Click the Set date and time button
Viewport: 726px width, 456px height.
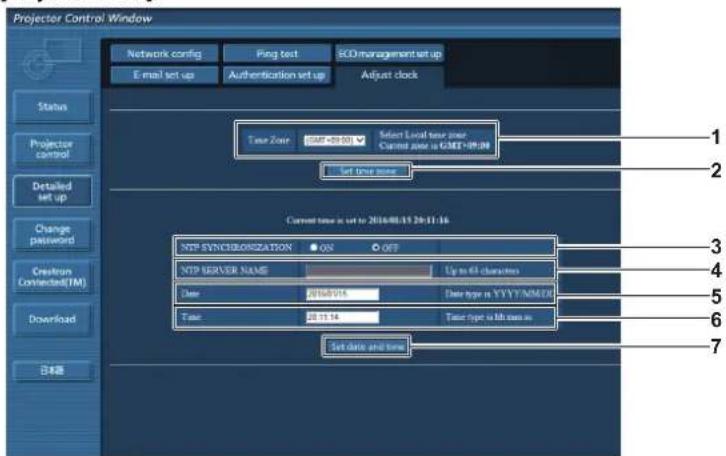367,346
